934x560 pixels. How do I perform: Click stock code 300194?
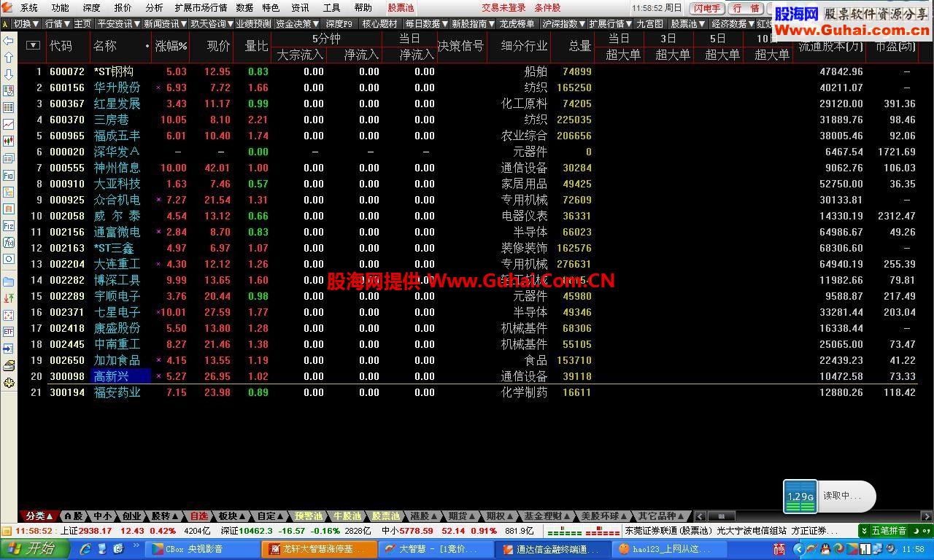[x=67, y=392]
